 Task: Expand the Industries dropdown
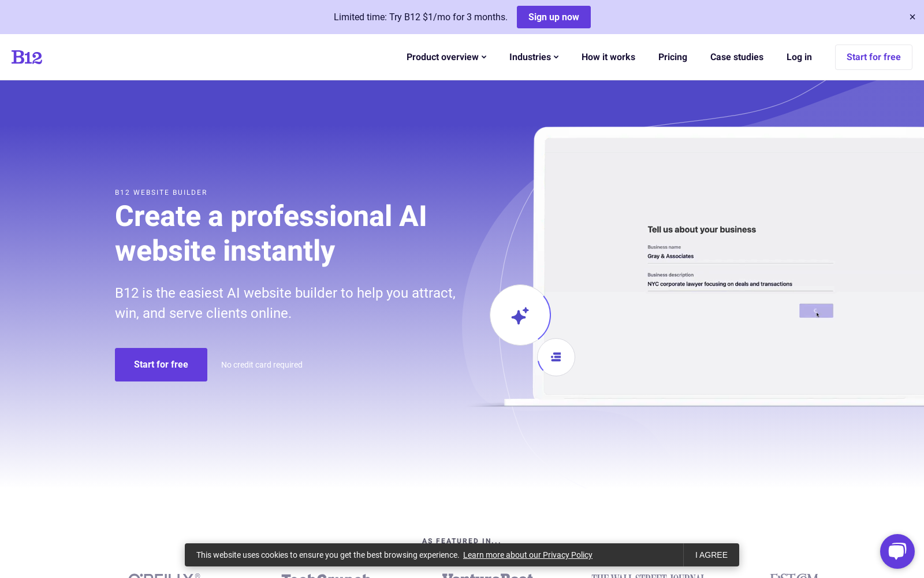click(x=534, y=57)
